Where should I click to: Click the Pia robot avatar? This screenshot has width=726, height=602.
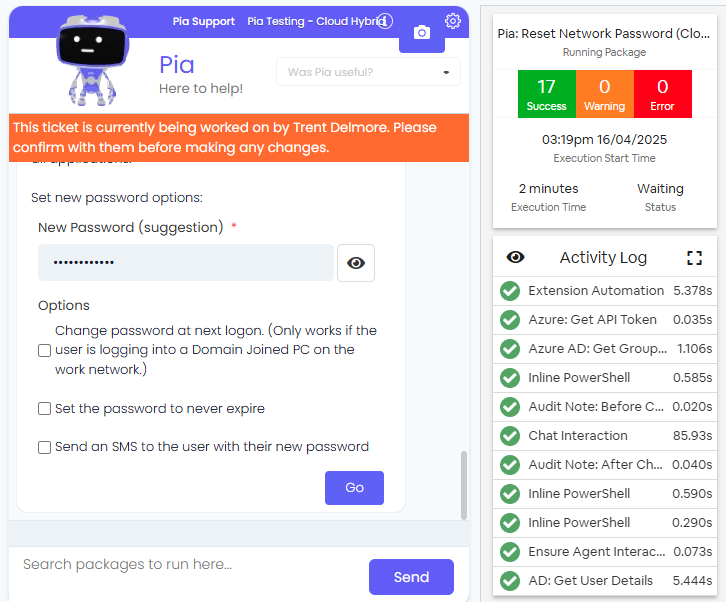[x=93, y=60]
